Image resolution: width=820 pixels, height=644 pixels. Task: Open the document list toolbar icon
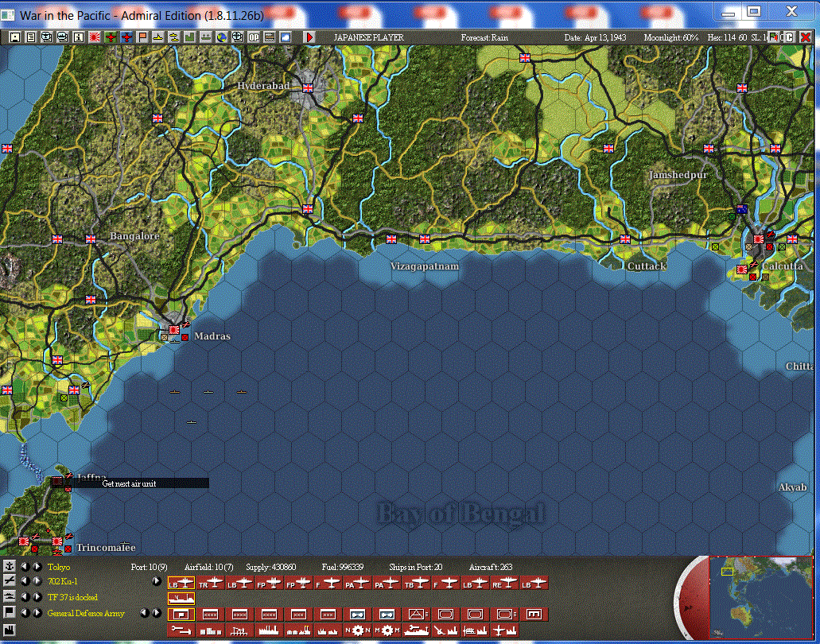[x=31, y=37]
